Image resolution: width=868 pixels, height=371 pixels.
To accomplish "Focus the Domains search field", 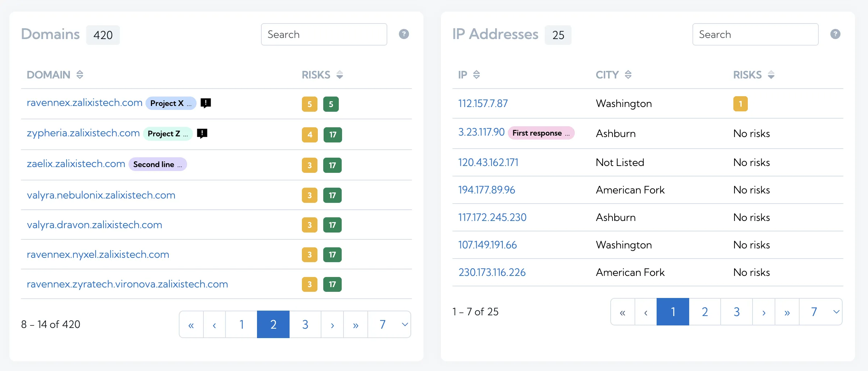I will 324,34.
